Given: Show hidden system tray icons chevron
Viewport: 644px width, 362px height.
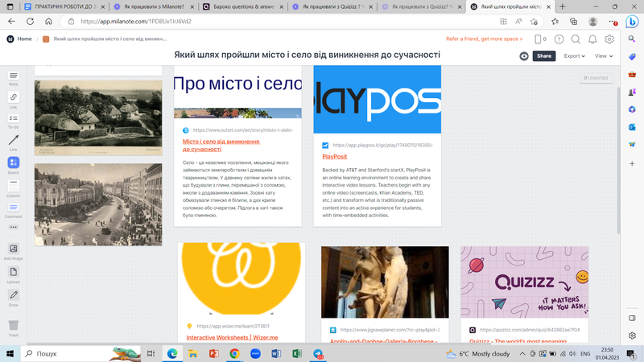Looking at the screenshot, I should coord(522,353).
